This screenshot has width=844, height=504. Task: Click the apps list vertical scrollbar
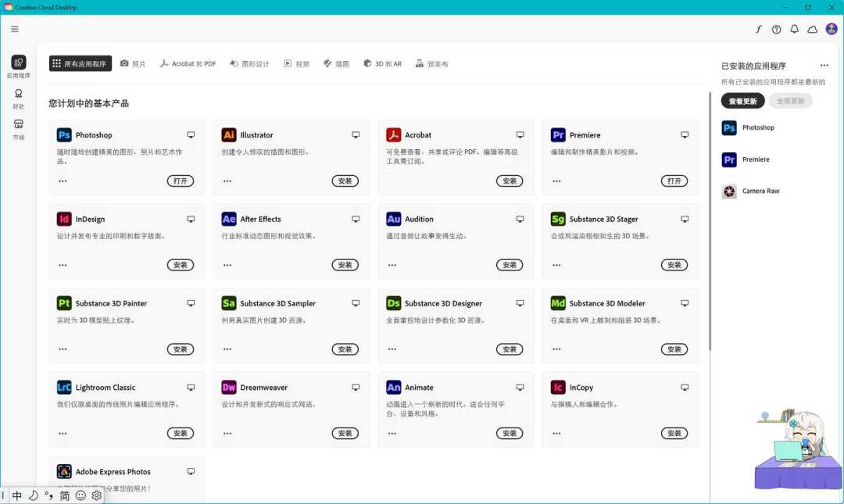pyautogui.click(x=710, y=221)
